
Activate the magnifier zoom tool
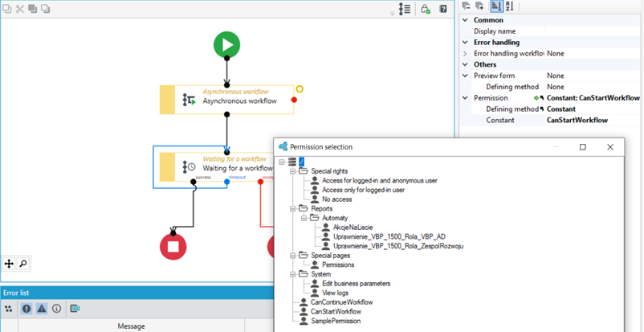click(x=23, y=264)
